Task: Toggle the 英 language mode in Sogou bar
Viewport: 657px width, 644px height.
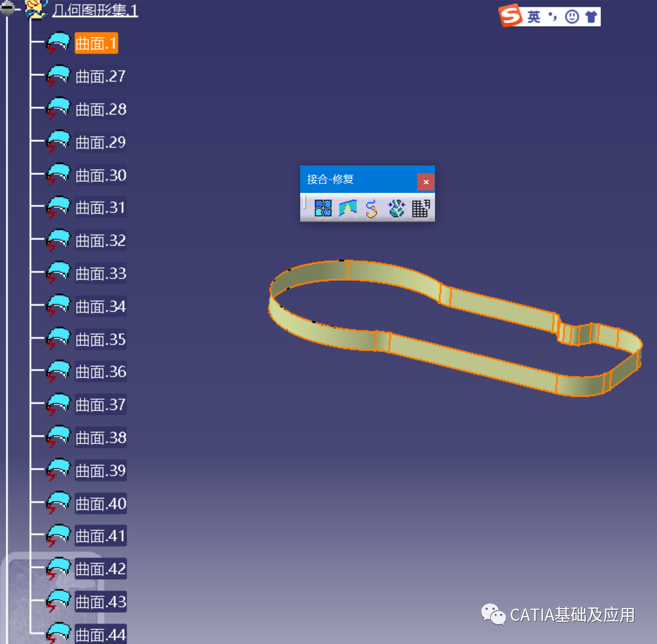Action: tap(534, 17)
